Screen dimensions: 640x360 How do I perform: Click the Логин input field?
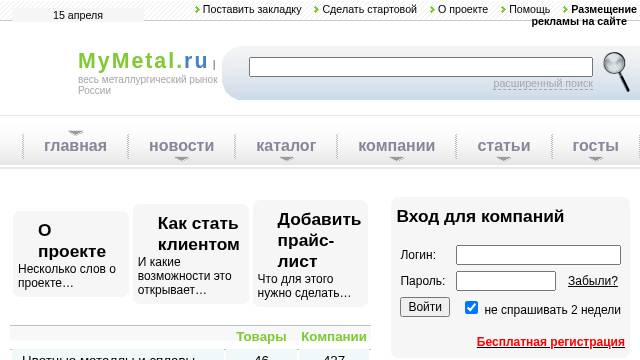pos(538,255)
